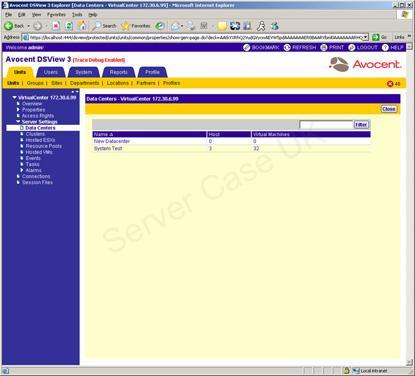Screen dimensions: 415x376
Task: Open the New Datacenter link
Action: point(112,141)
